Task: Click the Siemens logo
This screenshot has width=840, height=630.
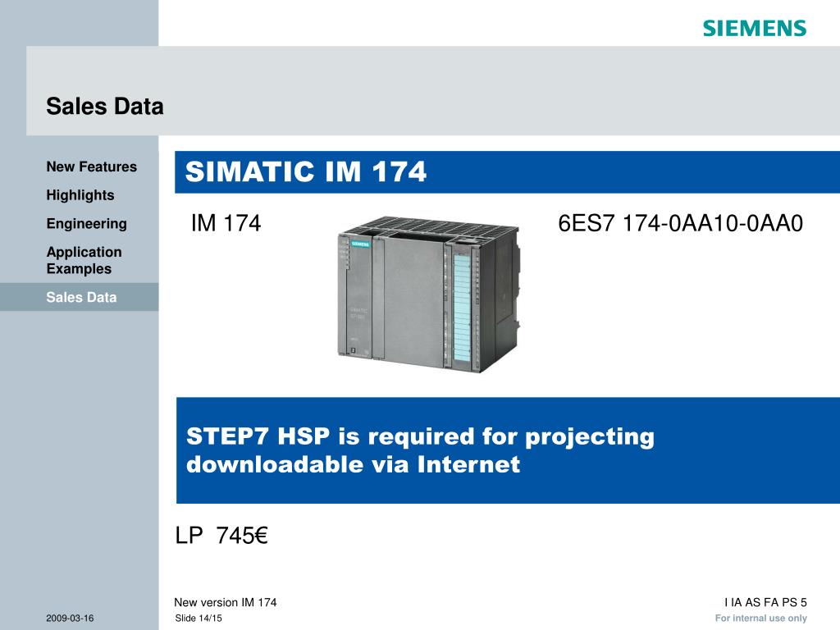Action: click(x=755, y=29)
